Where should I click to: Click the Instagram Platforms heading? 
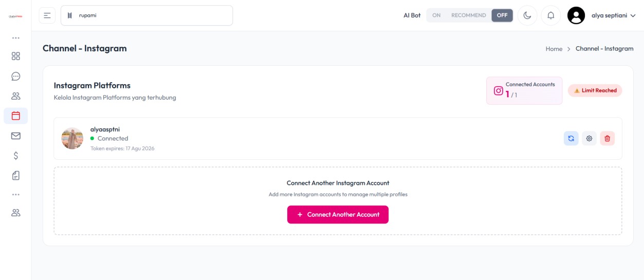click(92, 86)
